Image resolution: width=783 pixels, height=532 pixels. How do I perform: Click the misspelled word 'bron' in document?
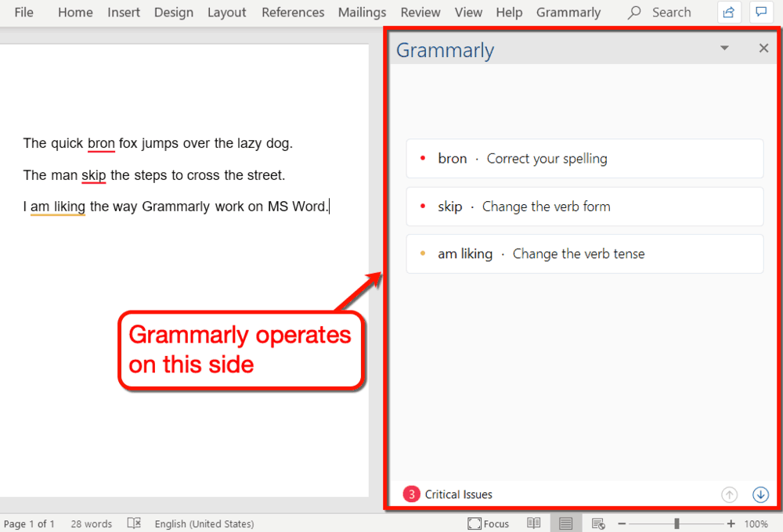pos(101,144)
